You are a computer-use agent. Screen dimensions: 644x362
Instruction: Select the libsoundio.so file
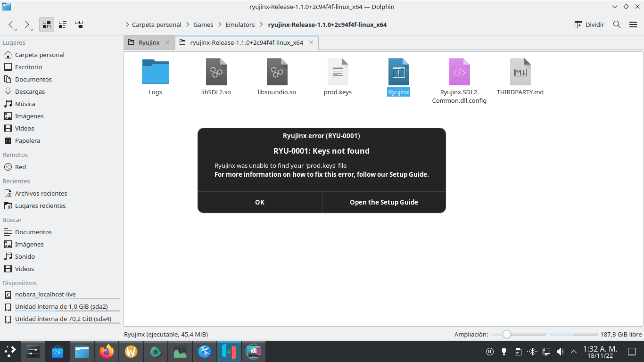pos(277,77)
